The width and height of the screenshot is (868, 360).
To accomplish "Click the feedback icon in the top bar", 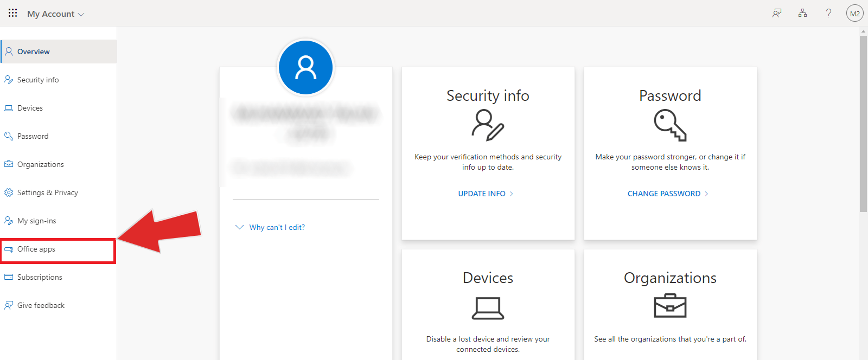I will point(777,14).
